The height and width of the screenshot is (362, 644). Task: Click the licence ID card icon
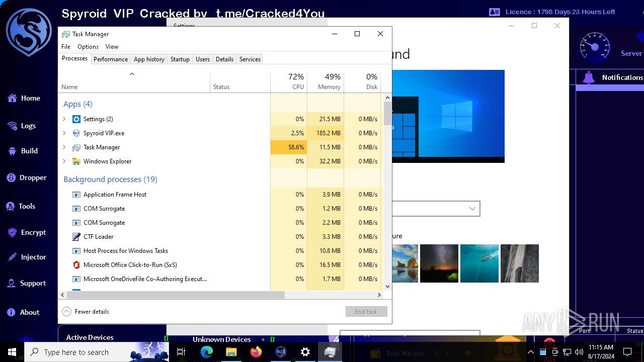point(495,12)
